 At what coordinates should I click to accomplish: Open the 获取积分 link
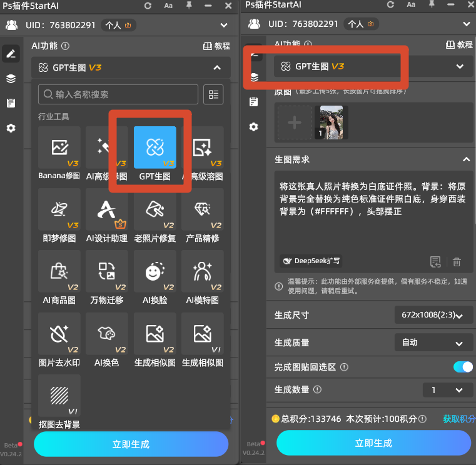click(459, 419)
